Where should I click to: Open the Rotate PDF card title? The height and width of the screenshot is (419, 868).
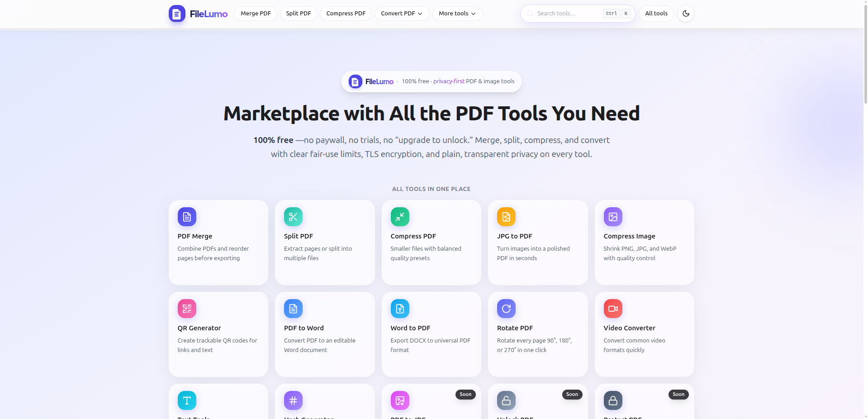515,328
